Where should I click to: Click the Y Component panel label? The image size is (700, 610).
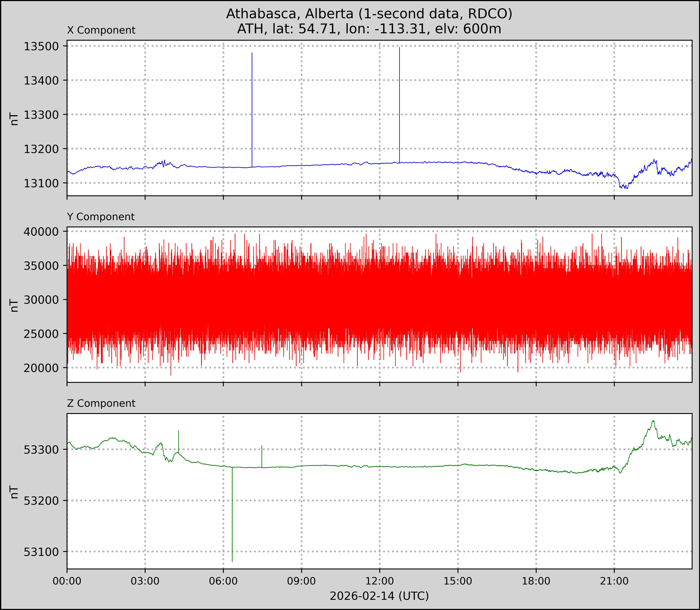tap(101, 217)
